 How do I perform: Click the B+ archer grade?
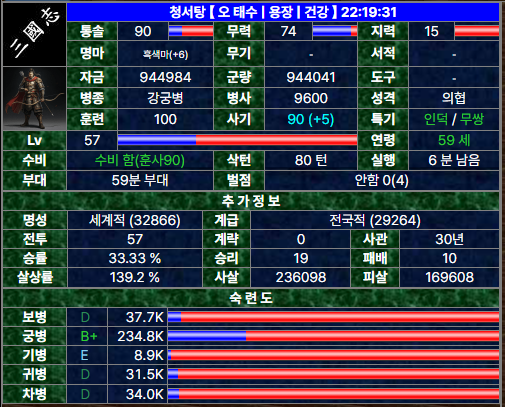89,336
